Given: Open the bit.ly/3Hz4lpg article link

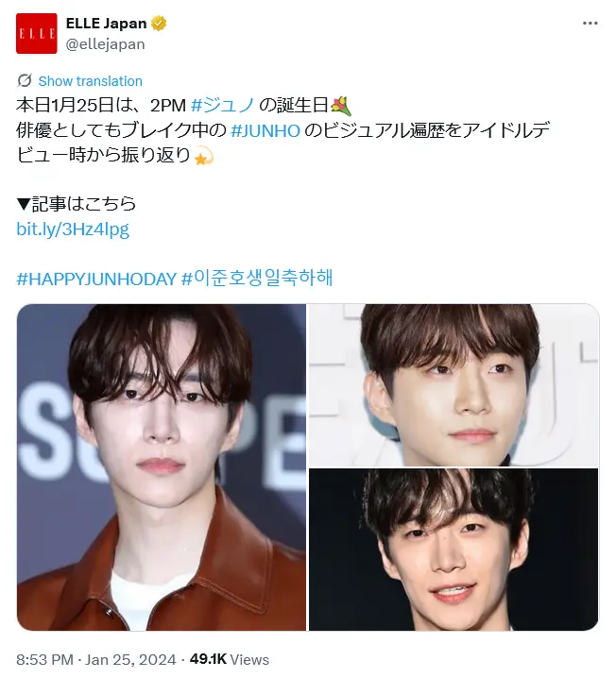Looking at the screenshot, I should (73, 229).
